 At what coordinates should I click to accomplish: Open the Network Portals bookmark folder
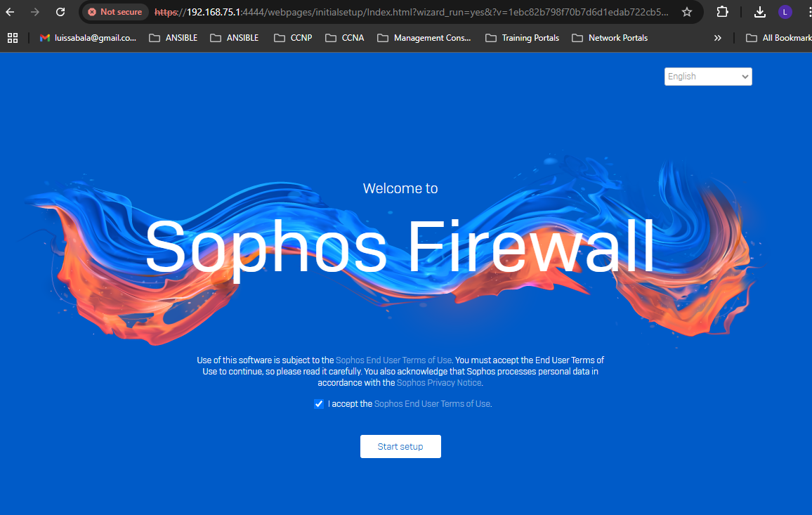610,38
